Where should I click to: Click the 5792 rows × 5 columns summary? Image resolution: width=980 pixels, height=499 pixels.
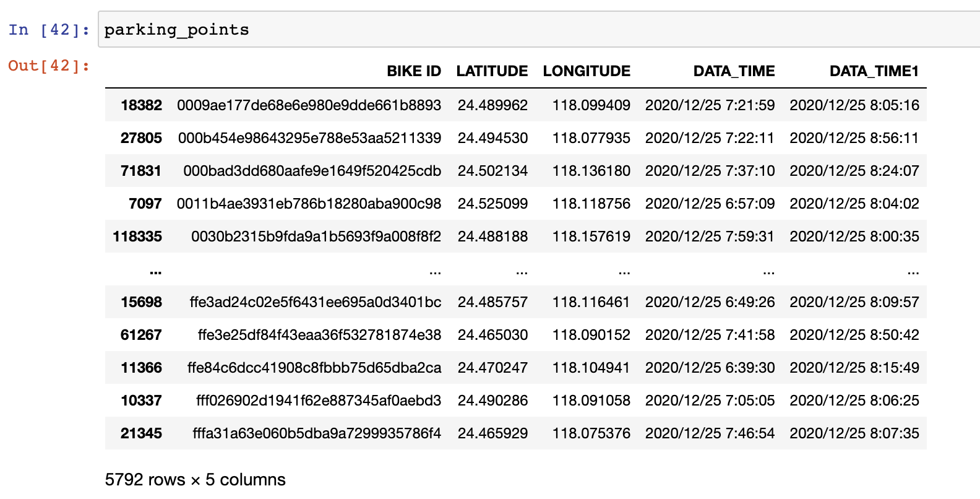click(195, 480)
